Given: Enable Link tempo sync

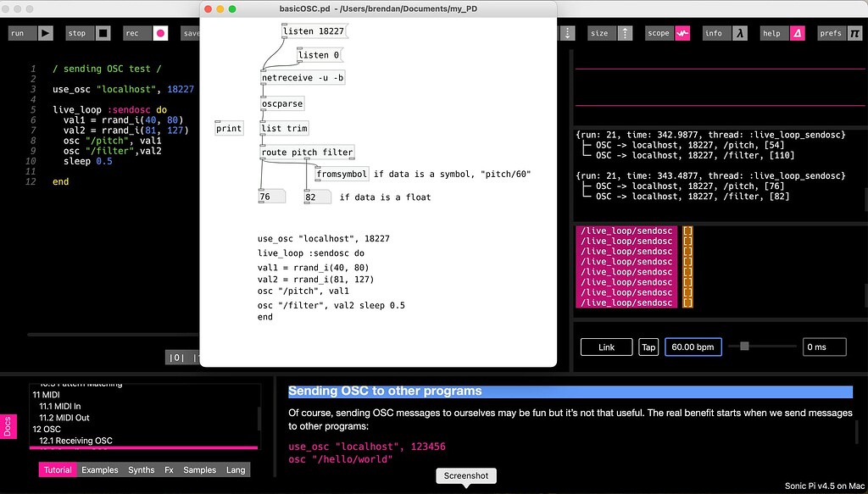Looking at the screenshot, I should coord(605,347).
